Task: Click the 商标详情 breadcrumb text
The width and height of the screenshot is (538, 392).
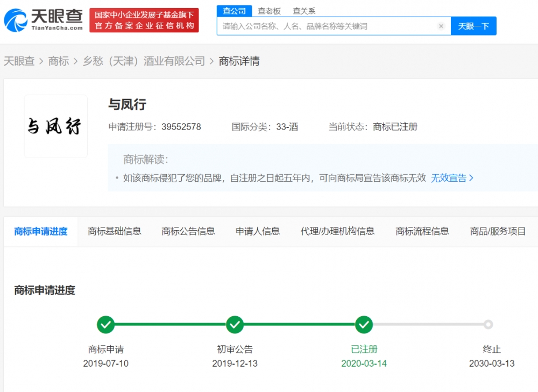Action: coord(239,61)
